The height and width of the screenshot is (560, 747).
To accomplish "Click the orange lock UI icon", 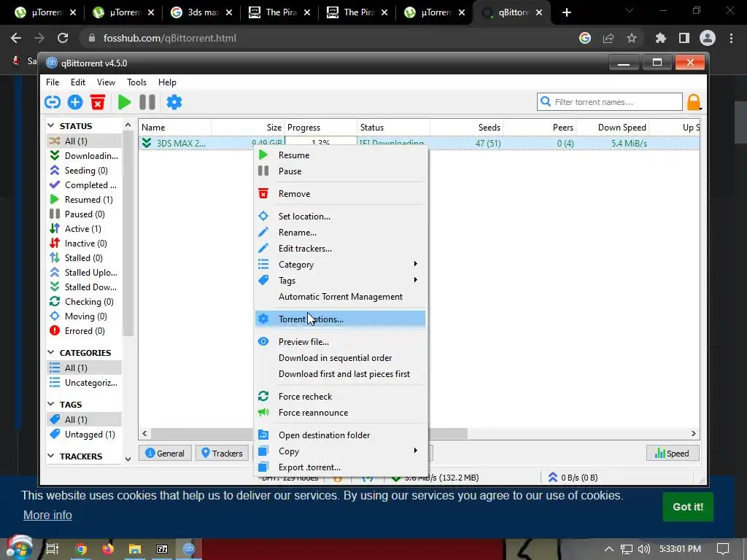I will pos(694,102).
